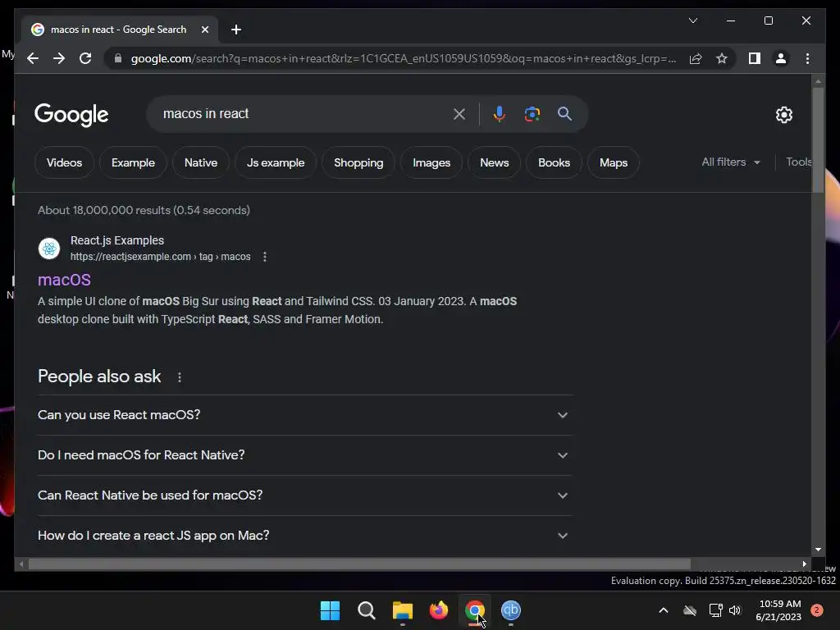Close the 'macos in react' tab
840x630 pixels.
204,30
